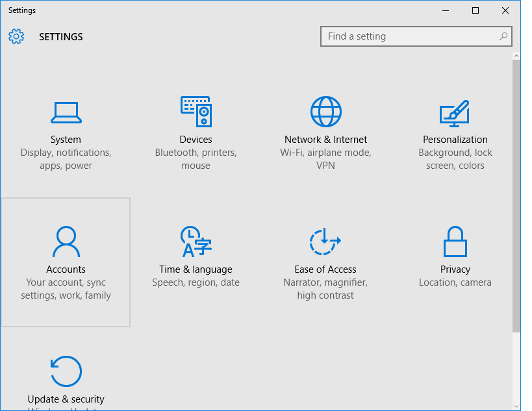Minimize the Settings window
The height and width of the screenshot is (411, 532).
pos(446,10)
